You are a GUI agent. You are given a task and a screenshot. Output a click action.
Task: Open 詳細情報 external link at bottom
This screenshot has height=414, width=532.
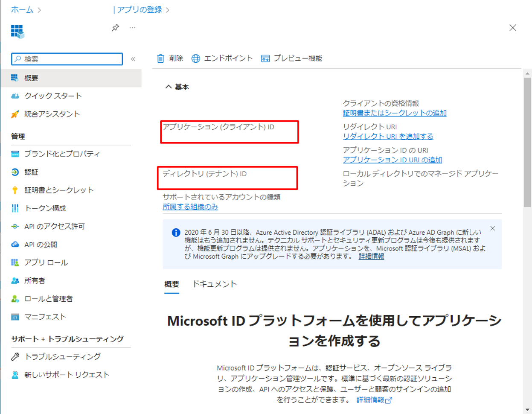374,400
